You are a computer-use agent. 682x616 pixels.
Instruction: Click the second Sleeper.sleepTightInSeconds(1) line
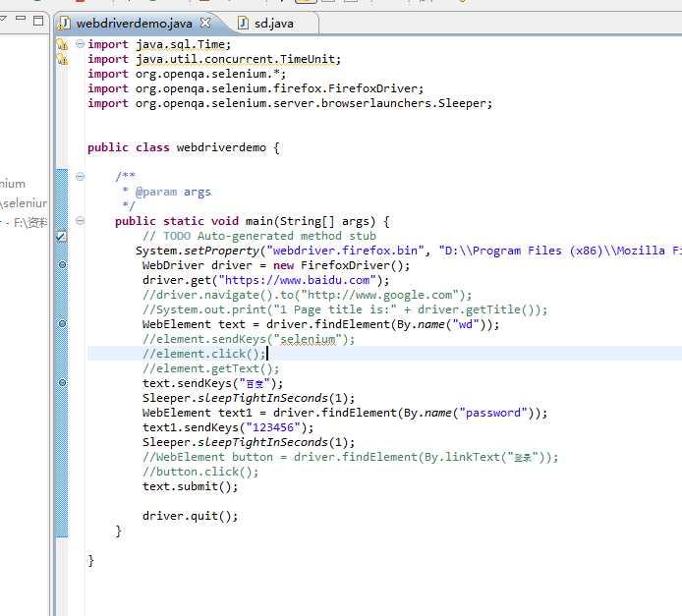[x=249, y=443]
